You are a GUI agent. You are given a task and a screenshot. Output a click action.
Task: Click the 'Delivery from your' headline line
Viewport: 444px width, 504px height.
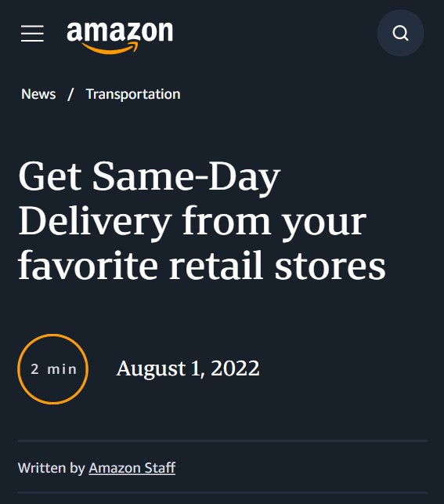(x=193, y=222)
